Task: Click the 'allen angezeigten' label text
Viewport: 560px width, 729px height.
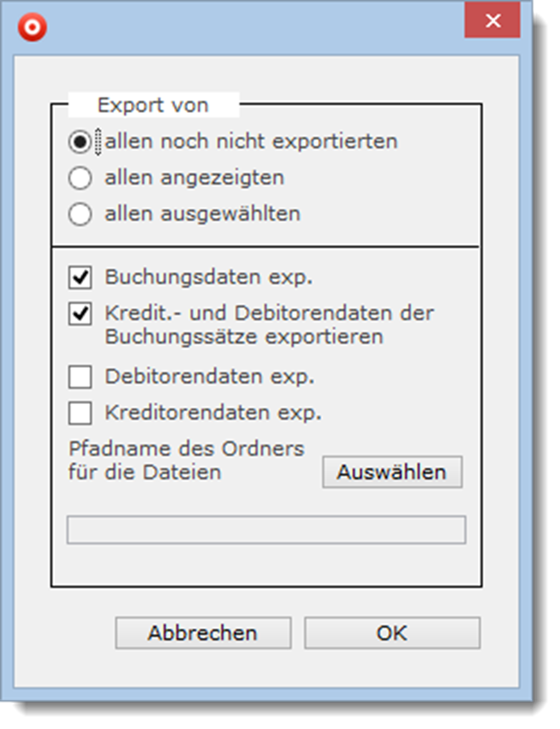Action: pos(194,178)
